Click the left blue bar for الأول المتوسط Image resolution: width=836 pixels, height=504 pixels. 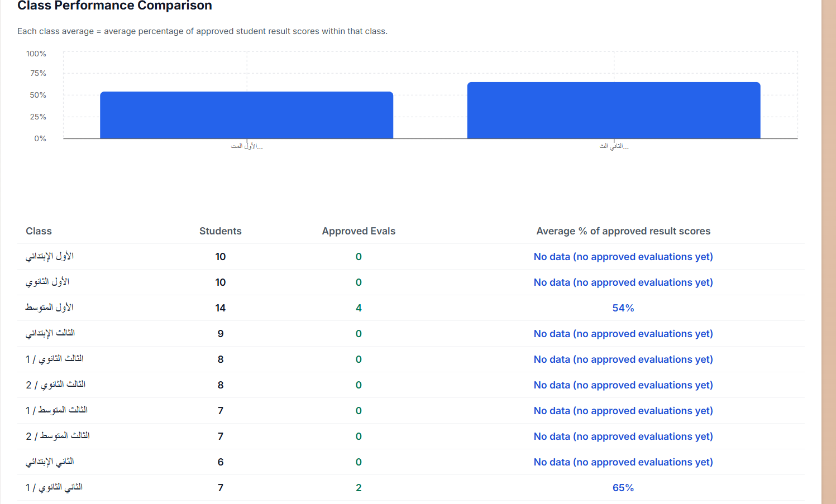tap(246, 114)
